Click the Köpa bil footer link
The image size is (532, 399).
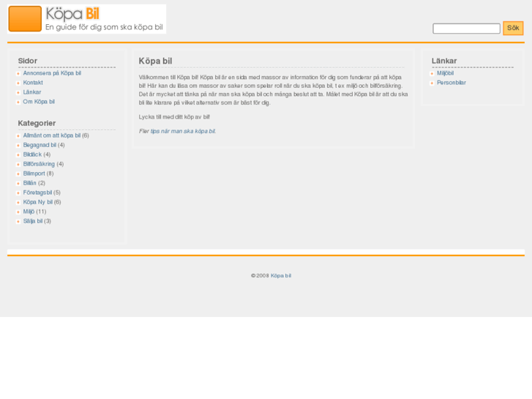[281, 276]
